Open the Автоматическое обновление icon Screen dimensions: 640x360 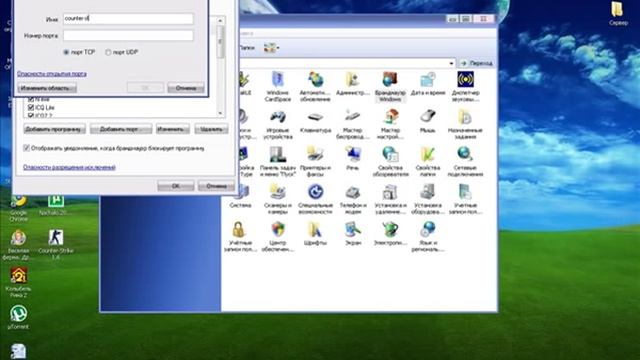[x=315, y=86]
